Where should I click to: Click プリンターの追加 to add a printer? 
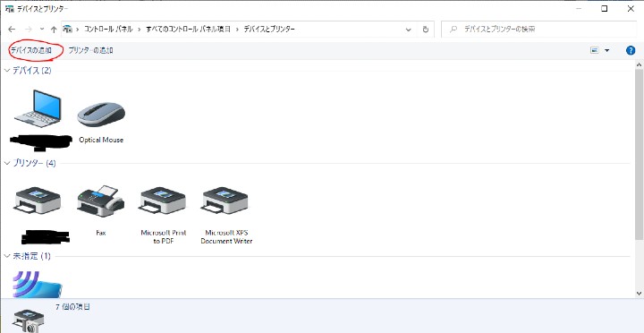(90, 50)
